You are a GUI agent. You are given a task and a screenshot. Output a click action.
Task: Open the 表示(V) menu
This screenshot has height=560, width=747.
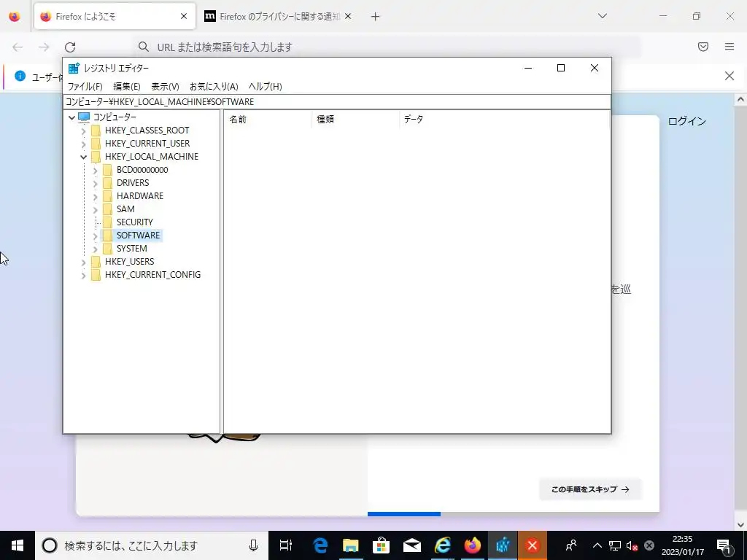(x=165, y=86)
